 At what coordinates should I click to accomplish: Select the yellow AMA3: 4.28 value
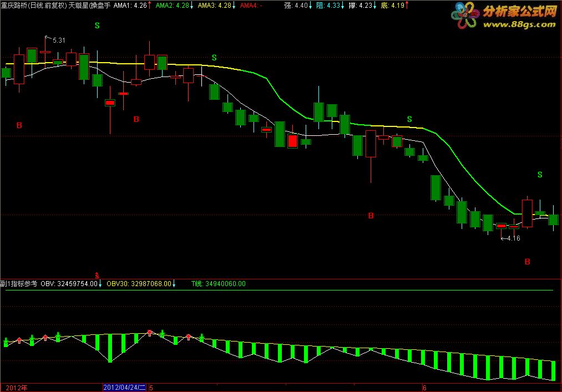(215, 6)
